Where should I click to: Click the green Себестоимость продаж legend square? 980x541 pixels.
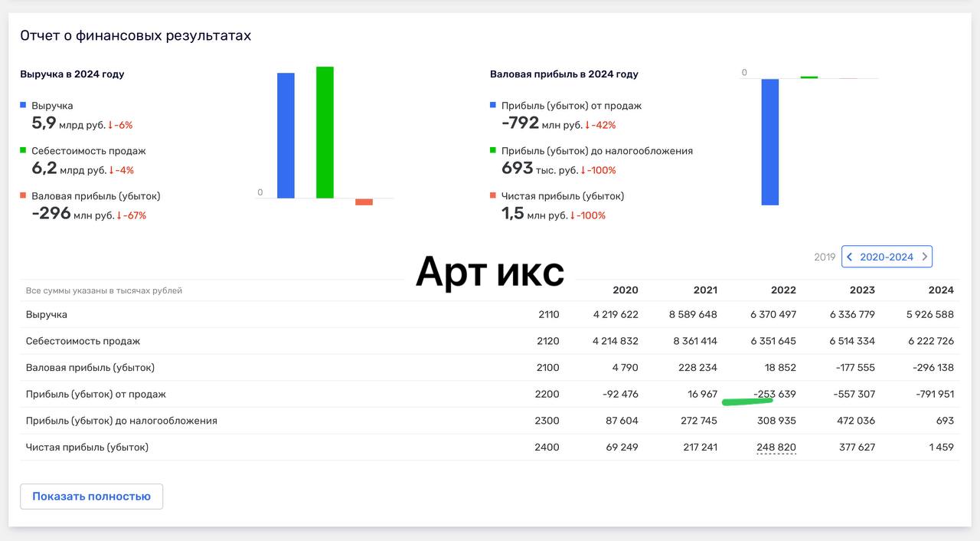23,150
